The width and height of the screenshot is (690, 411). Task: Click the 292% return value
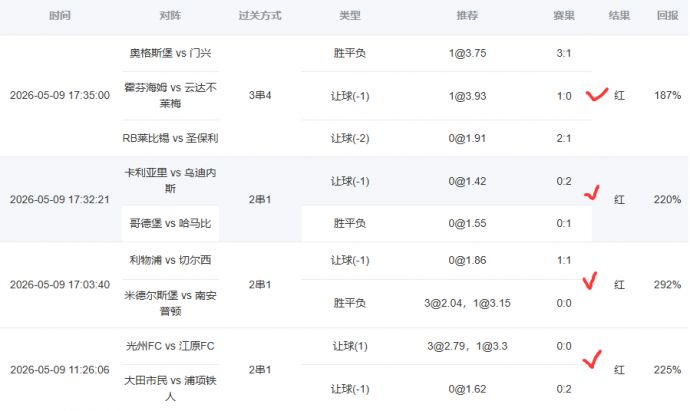(668, 285)
